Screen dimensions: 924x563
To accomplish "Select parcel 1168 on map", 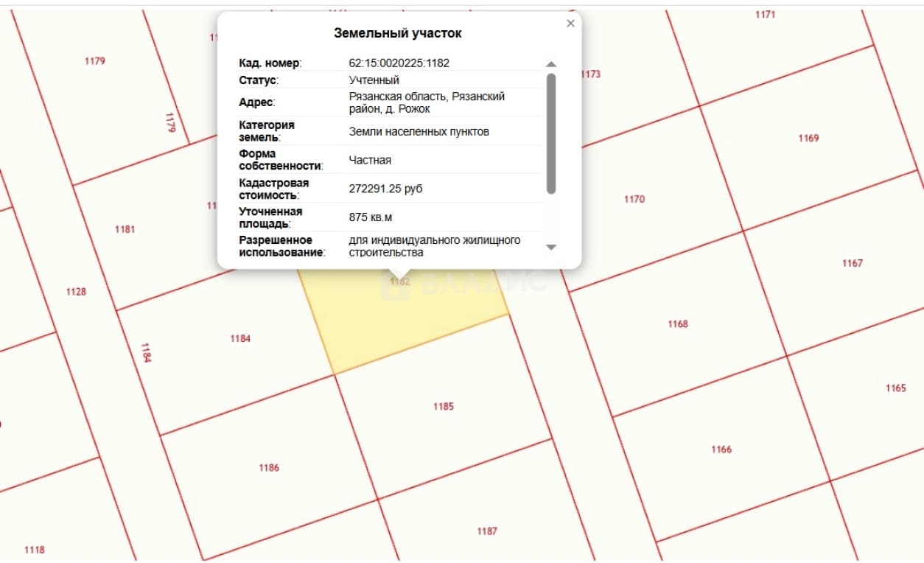I will coord(678,324).
